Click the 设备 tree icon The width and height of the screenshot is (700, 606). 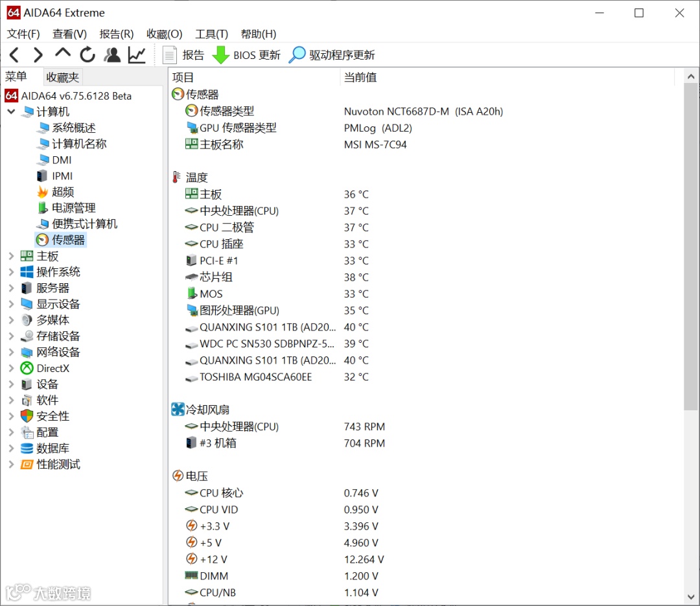click(27, 384)
